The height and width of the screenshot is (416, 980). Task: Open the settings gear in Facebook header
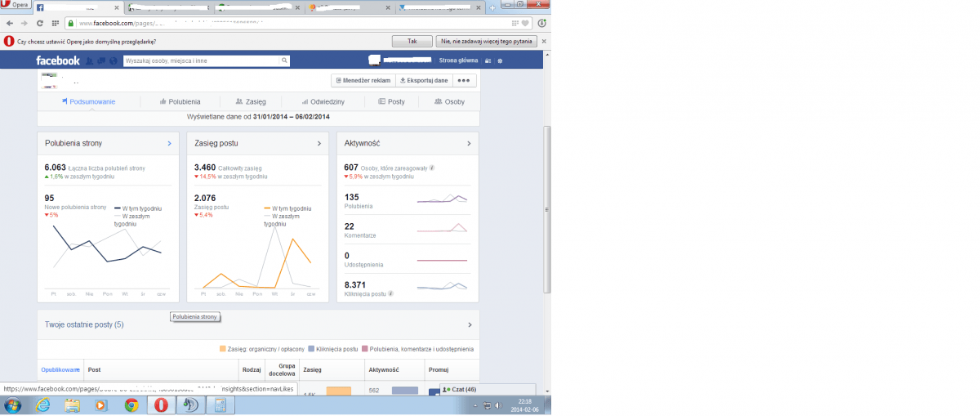pyautogui.click(x=501, y=60)
